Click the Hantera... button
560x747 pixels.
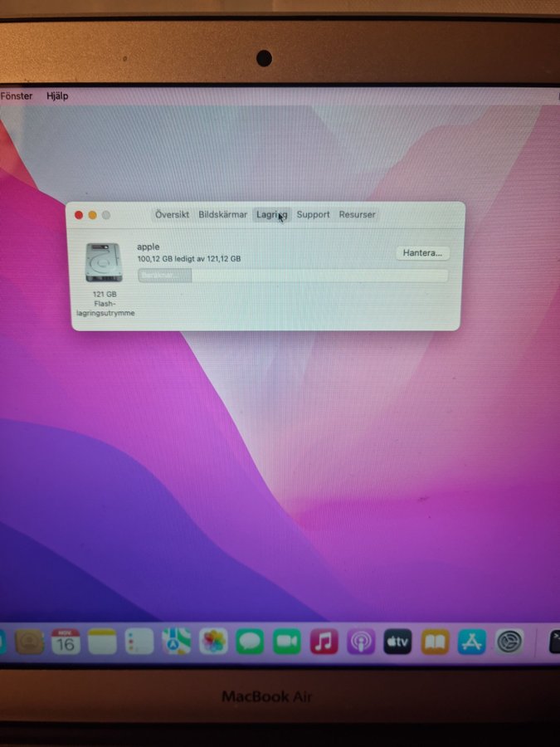tap(422, 253)
